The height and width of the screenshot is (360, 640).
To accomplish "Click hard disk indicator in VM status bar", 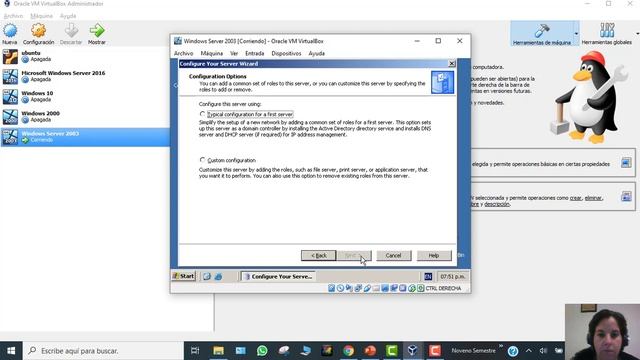I will tap(331, 288).
